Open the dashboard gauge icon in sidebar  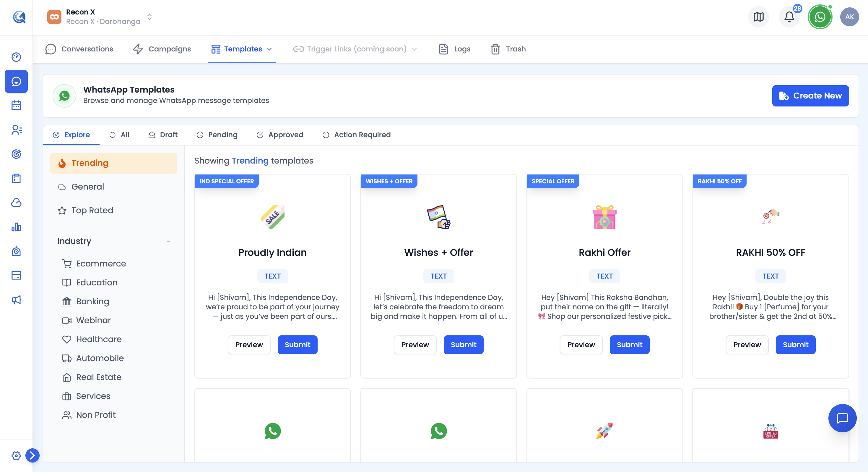pyautogui.click(x=16, y=57)
